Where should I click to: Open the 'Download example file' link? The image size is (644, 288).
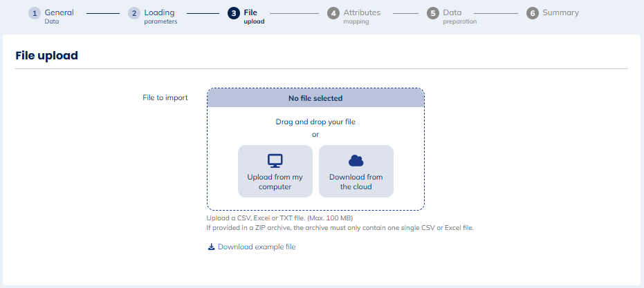point(256,247)
